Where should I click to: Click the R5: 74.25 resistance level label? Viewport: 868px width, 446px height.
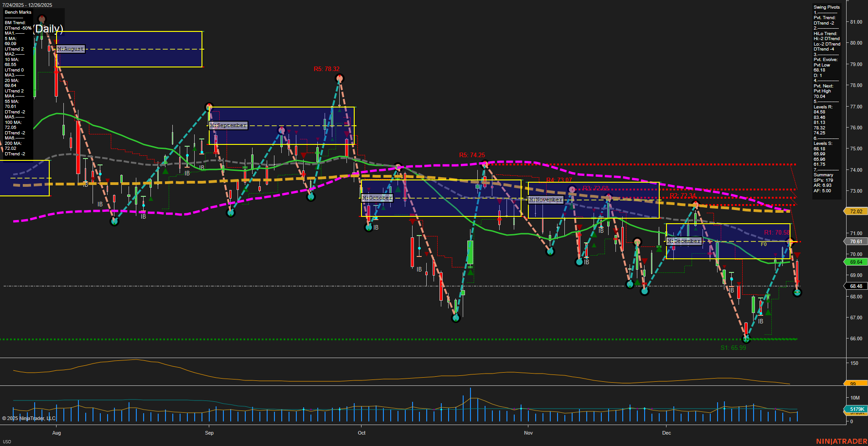(x=473, y=155)
